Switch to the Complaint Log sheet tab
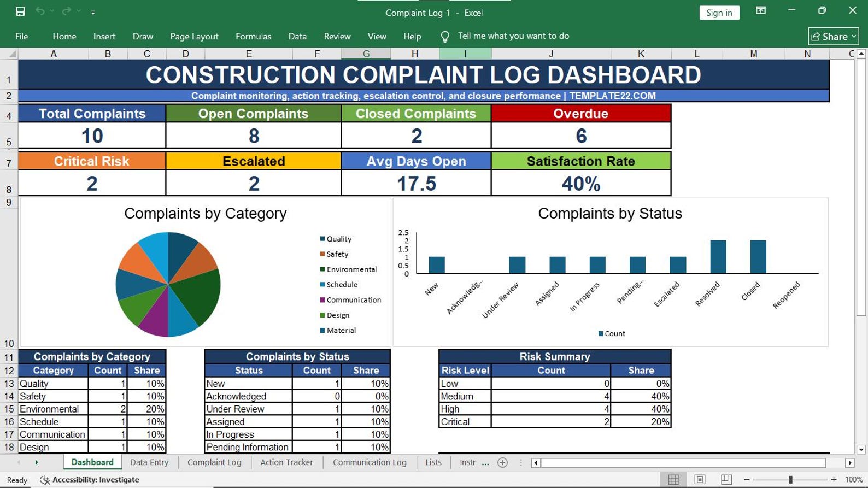This screenshot has width=868, height=488. click(x=214, y=462)
